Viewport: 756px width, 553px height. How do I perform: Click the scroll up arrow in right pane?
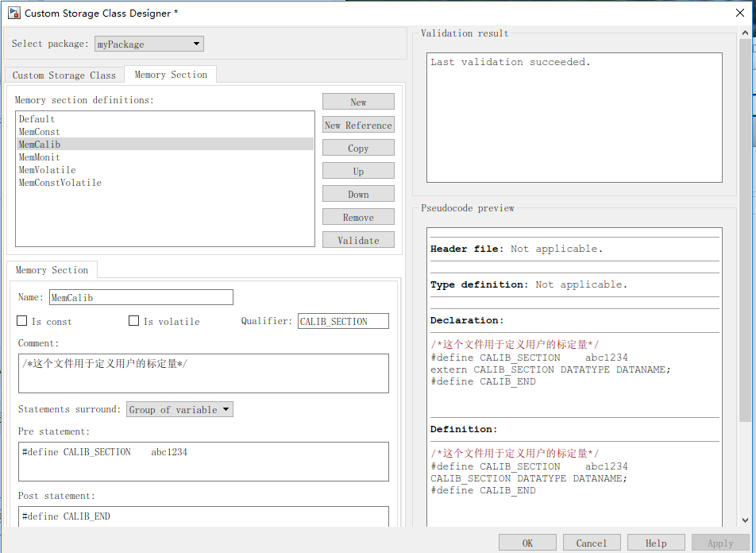pos(745,33)
